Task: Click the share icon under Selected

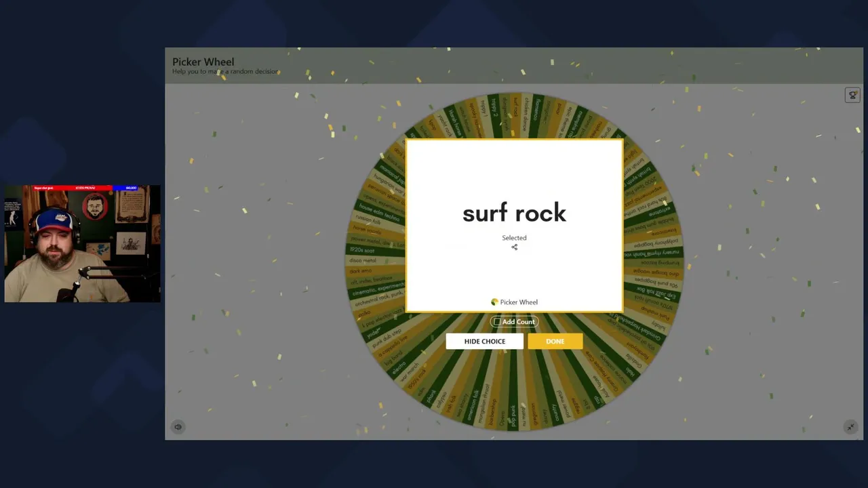Action: pos(514,247)
